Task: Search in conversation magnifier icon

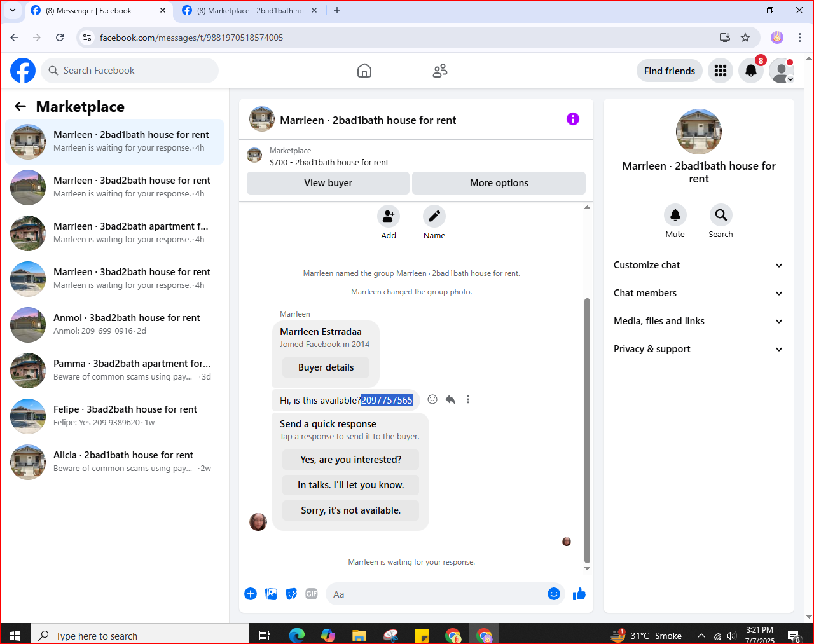Action: [721, 215]
